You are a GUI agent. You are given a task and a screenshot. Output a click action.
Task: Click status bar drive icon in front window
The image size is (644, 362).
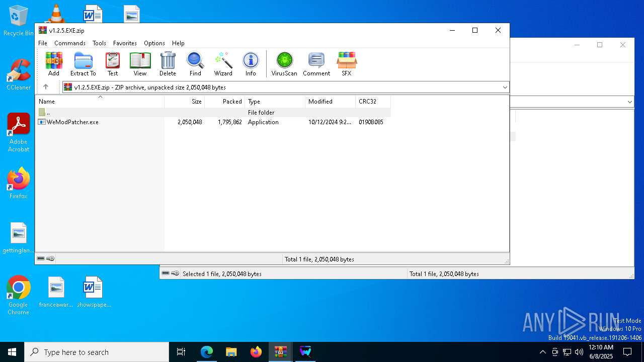click(x=41, y=259)
